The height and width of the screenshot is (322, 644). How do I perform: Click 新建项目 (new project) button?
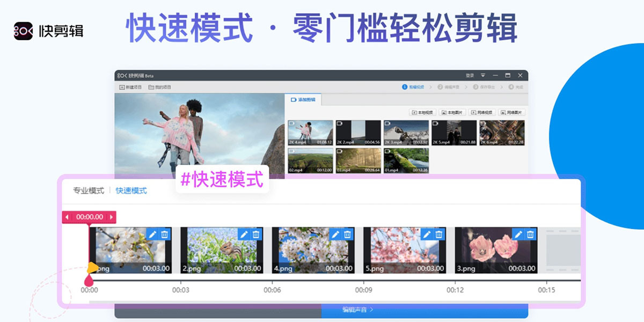pos(130,87)
